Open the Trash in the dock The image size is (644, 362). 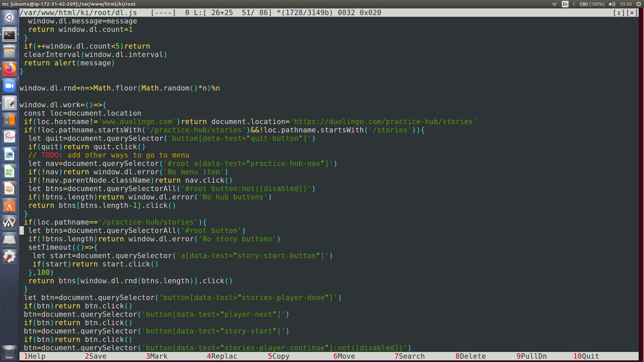coord(9,352)
